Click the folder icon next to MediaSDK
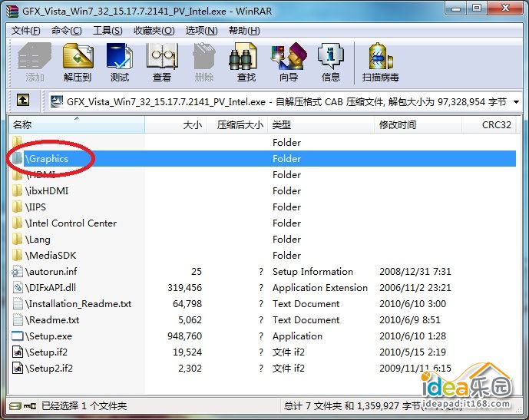This screenshot has height=420, width=529. click(17, 255)
